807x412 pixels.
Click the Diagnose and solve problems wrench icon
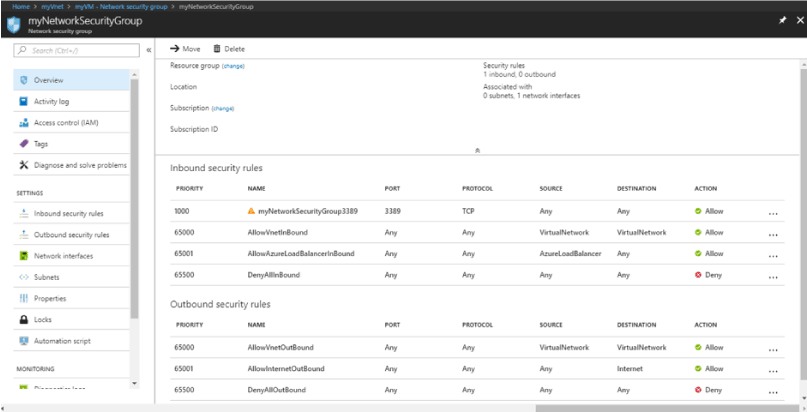[x=23, y=165]
